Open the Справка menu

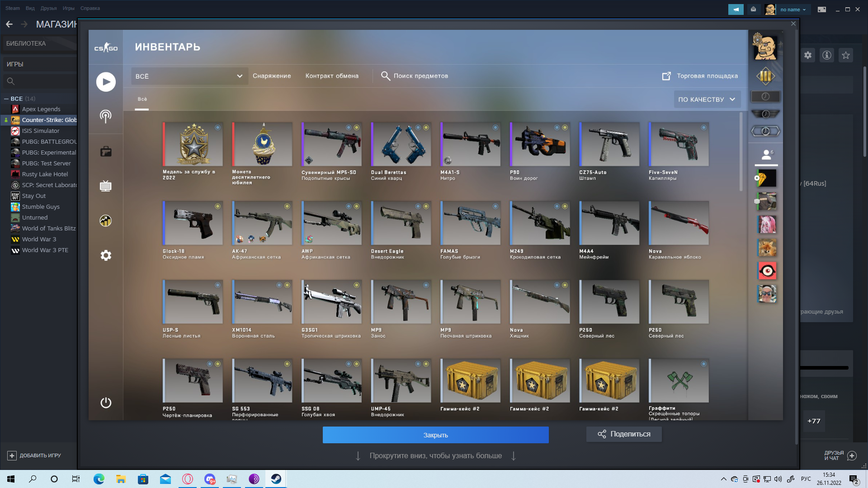[x=90, y=8]
